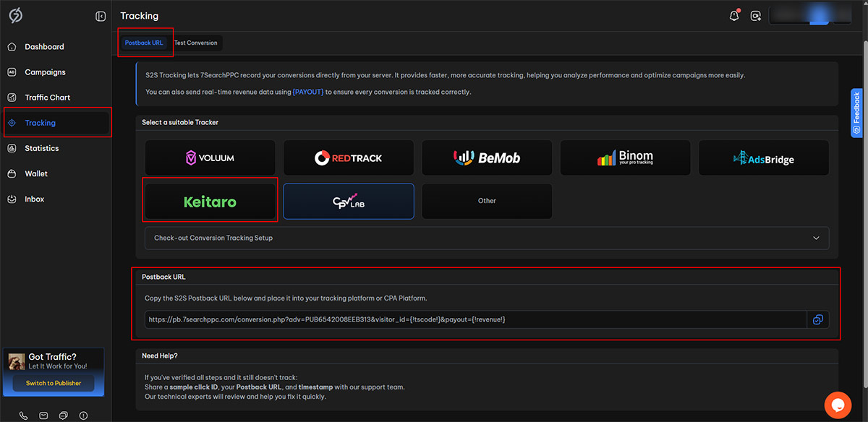This screenshot has width=868, height=422.
Task: Click the Tracking page title
Action: [x=140, y=16]
